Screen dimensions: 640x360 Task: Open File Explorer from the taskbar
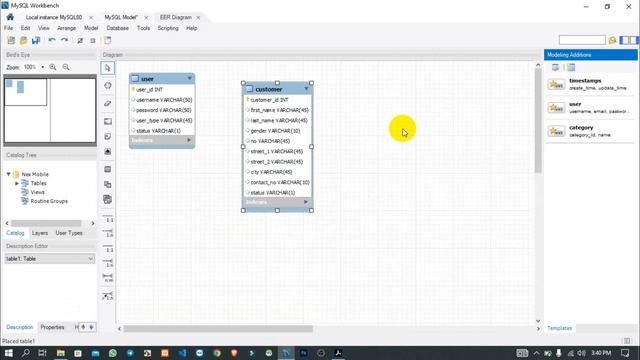[x=61, y=353]
